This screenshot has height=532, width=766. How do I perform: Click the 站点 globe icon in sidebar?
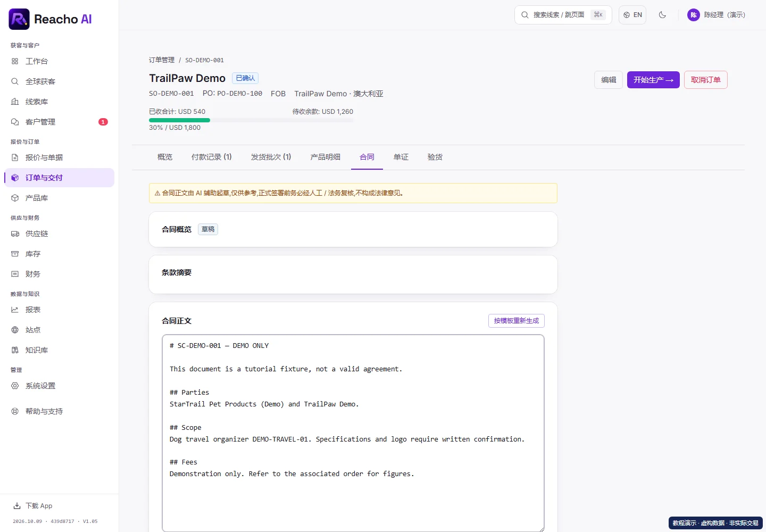[15, 330]
